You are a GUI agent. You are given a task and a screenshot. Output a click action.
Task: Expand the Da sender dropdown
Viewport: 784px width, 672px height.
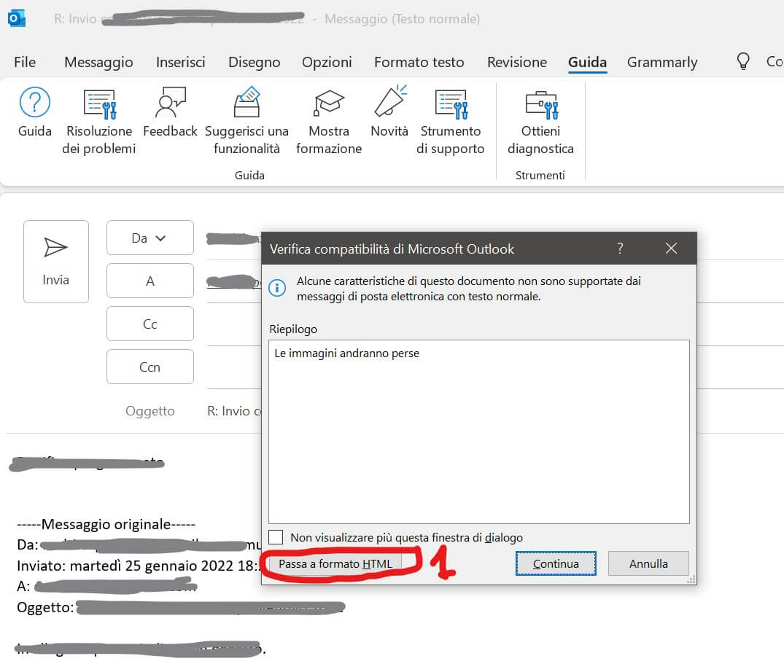(x=150, y=238)
